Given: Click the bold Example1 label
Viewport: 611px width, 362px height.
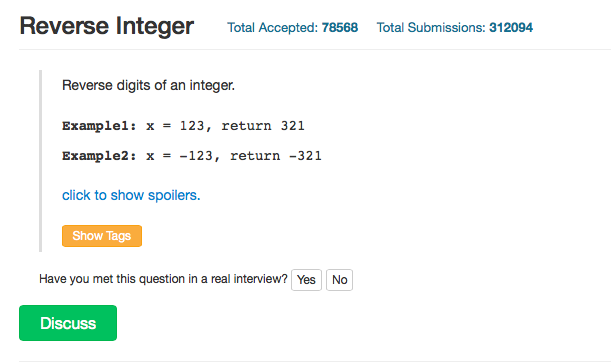Looking at the screenshot, I should (x=99, y=126).
